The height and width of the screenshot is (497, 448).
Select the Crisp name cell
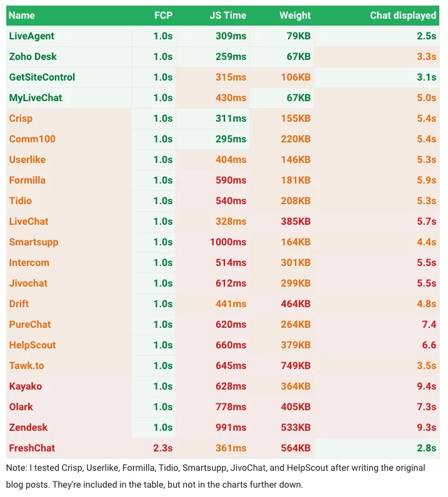click(x=21, y=119)
